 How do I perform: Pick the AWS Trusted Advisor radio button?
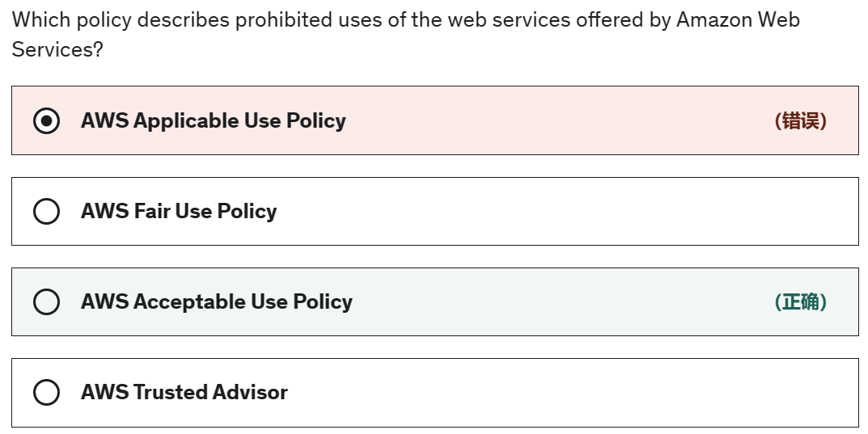46,393
